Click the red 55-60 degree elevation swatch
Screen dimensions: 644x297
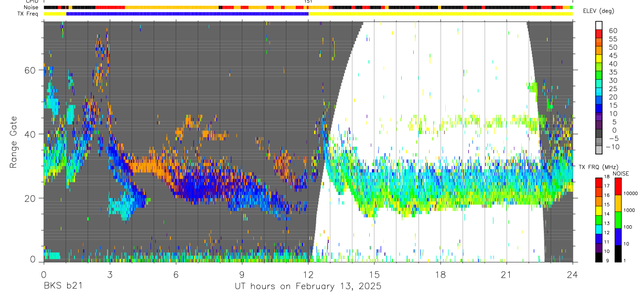point(599,34)
